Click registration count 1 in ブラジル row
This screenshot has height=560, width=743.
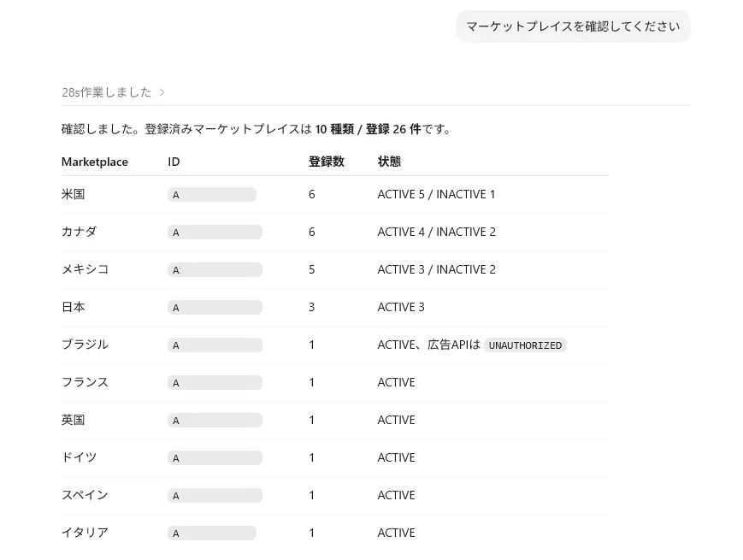pos(312,345)
